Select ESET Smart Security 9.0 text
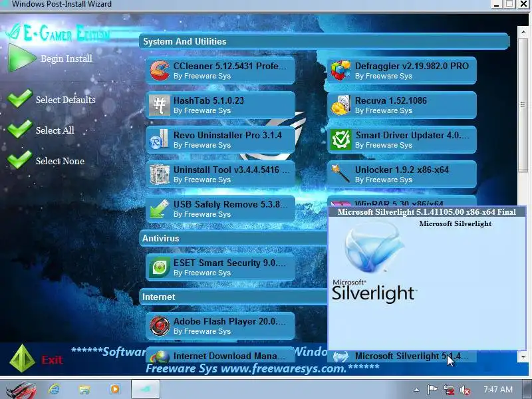Viewport: 532px width, 399px height. (229, 263)
